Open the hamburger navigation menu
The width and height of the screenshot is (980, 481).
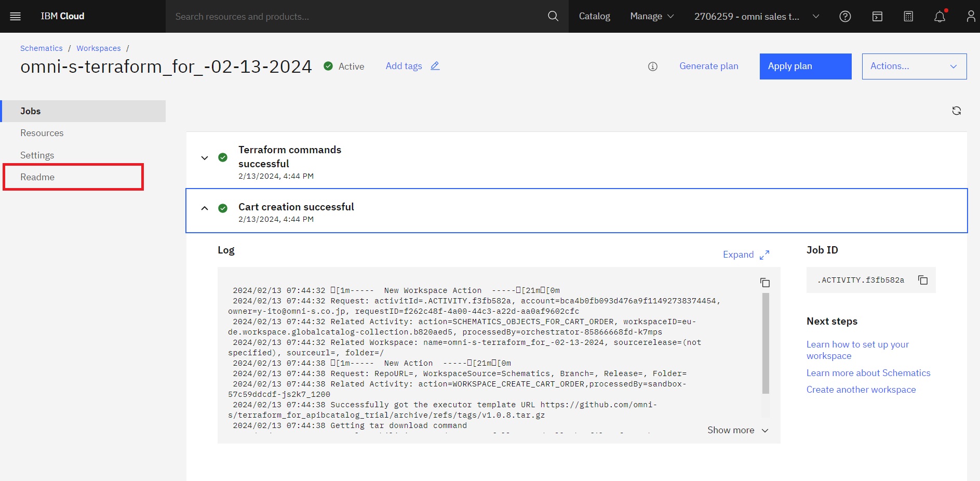(16, 16)
